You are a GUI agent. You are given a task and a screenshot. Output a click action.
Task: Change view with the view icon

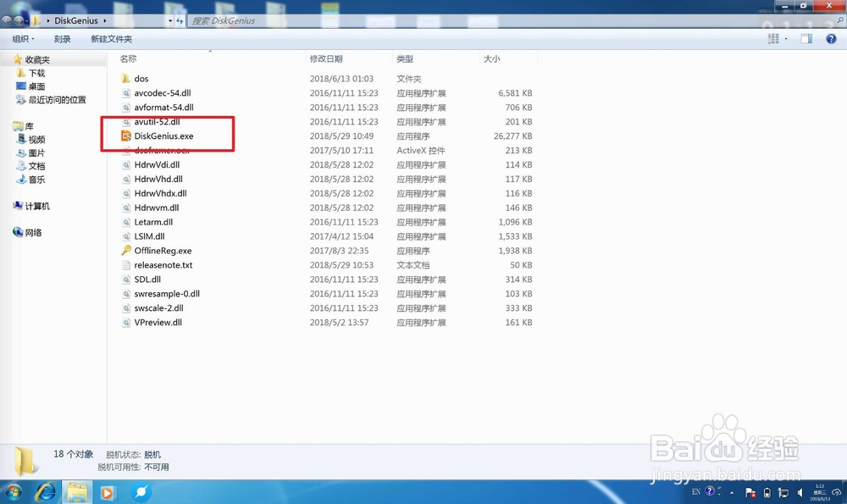click(x=773, y=39)
